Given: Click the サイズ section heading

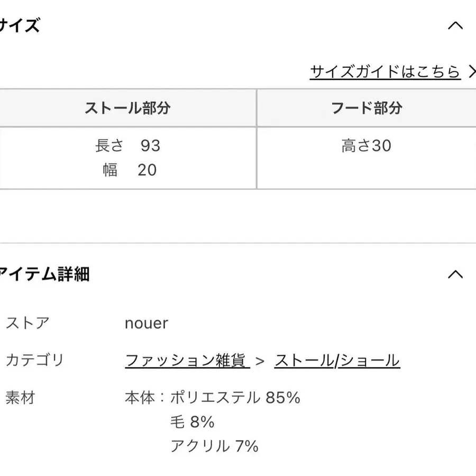Looking at the screenshot, I should [20, 25].
